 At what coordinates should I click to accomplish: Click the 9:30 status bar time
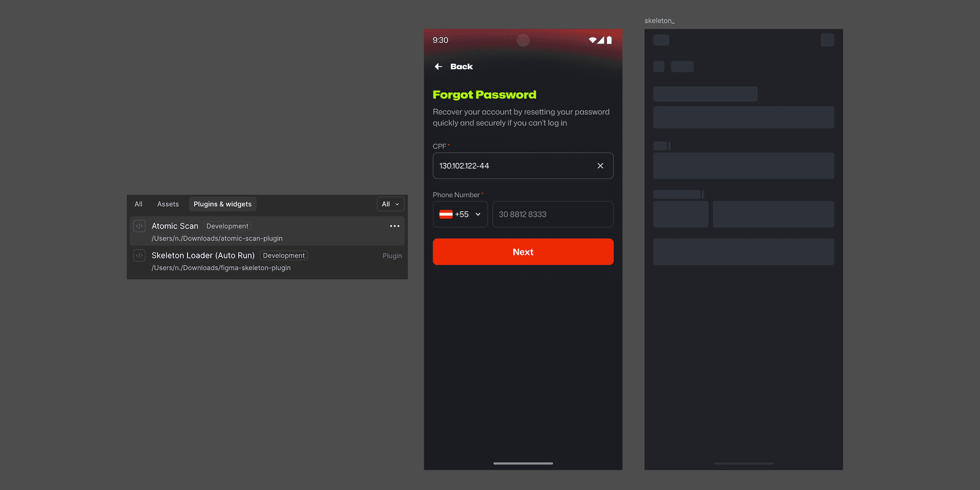tap(440, 40)
